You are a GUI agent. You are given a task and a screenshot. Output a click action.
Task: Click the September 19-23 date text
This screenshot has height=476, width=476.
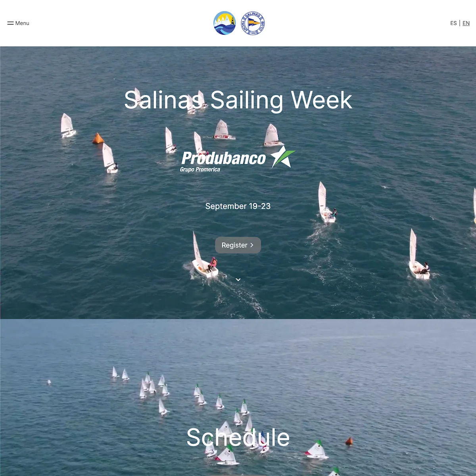click(x=238, y=206)
